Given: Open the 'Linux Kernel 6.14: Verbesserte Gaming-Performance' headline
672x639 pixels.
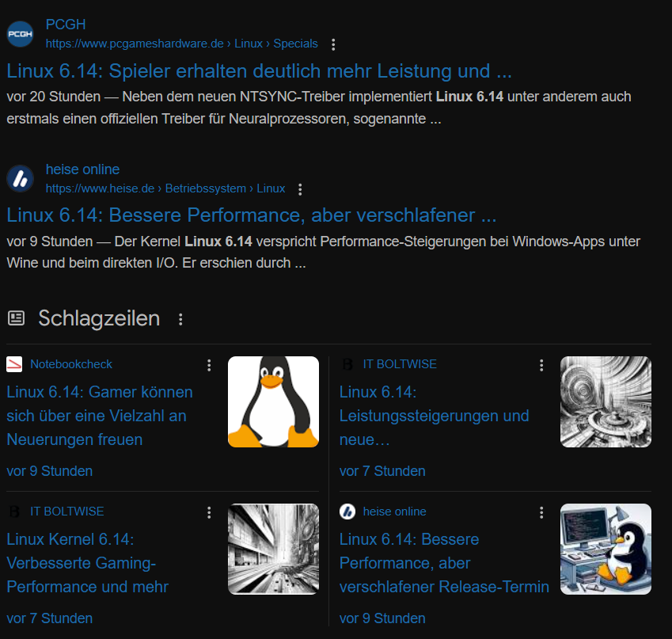Looking at the screenshot, I should [x=87, y=563].
